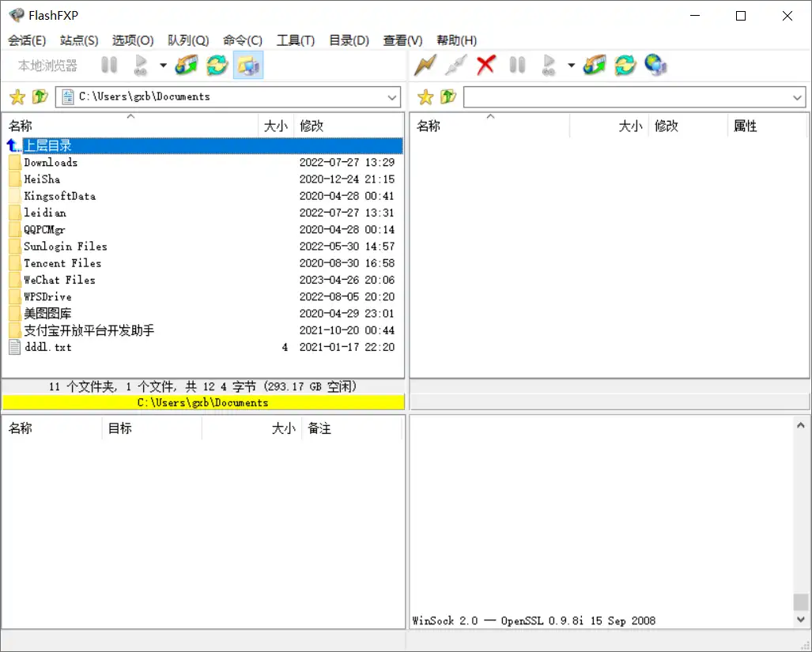Screen dimensions: 812x652
Task: Click the remote favorites star toggle
Action: (425, 96)
